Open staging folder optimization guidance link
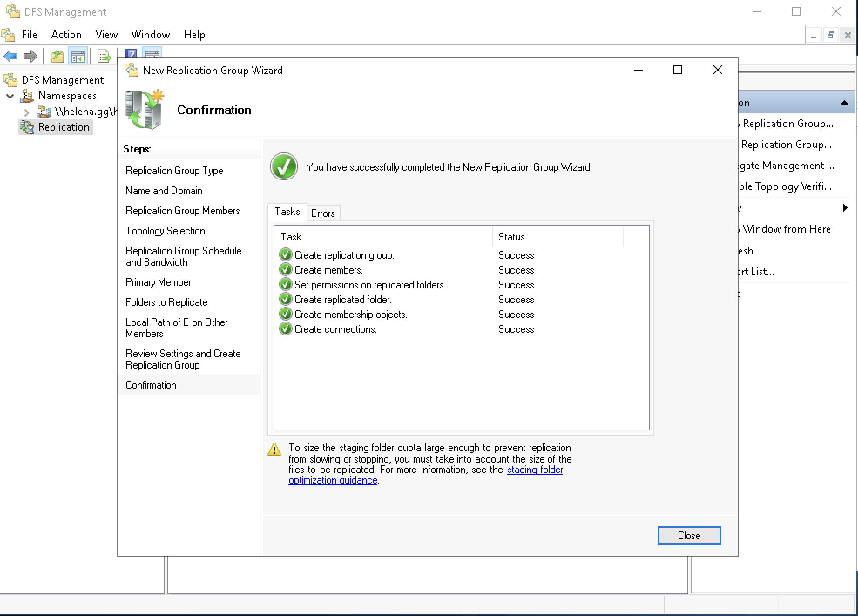Screen dimensions: 858x616 (534, 470)
